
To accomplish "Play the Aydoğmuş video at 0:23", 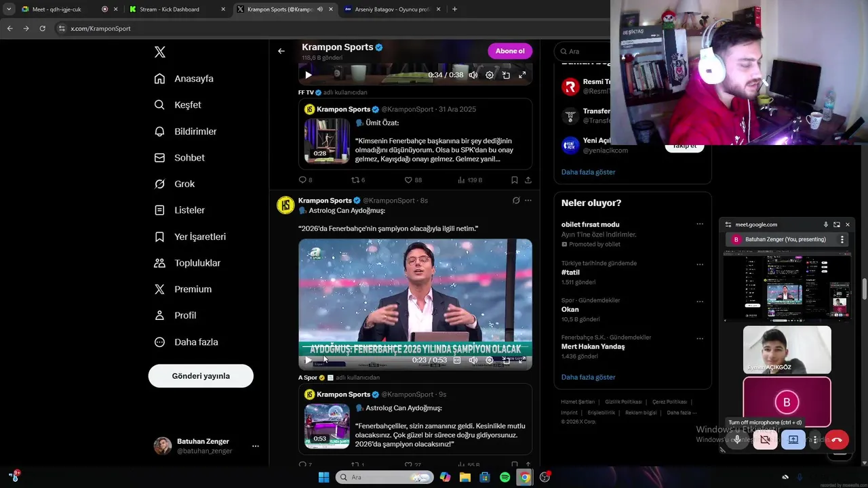I will [308, 361].
